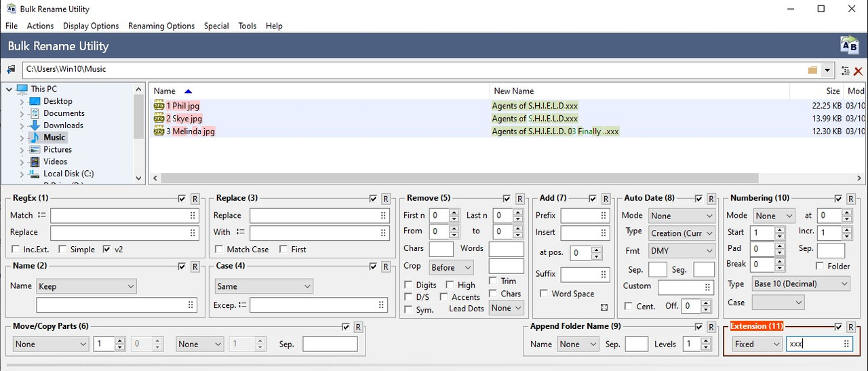
Task: Increase the Remove First n spinner value
Action: [x=456, y=212]
